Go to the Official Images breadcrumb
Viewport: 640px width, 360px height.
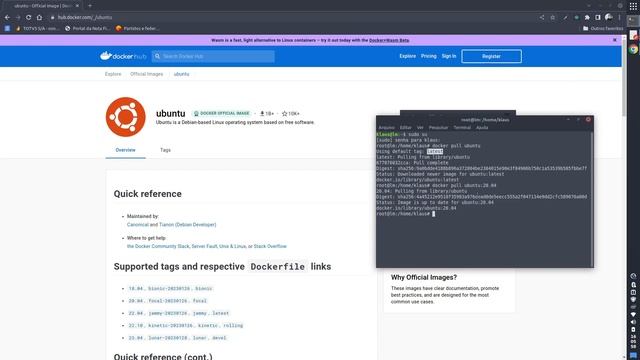tap(147, 74)
